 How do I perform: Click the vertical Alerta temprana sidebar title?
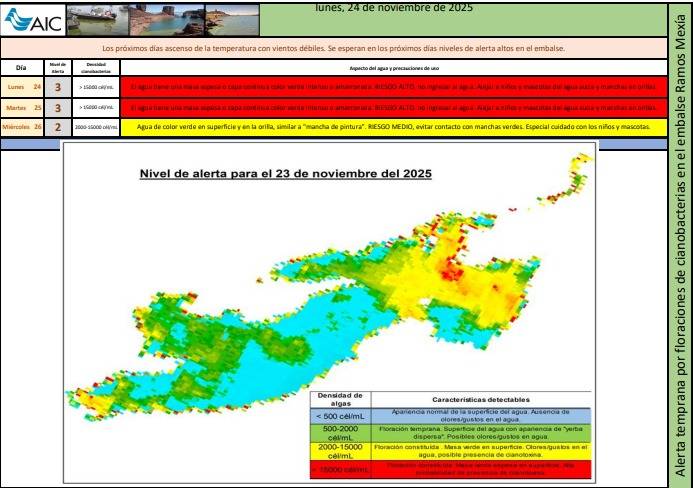click(679, 244)
